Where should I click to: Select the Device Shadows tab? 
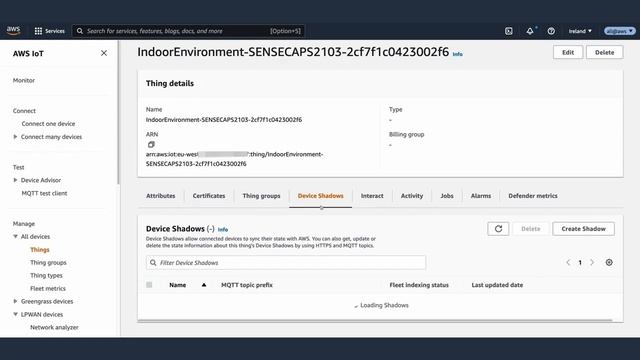point(320,196)
